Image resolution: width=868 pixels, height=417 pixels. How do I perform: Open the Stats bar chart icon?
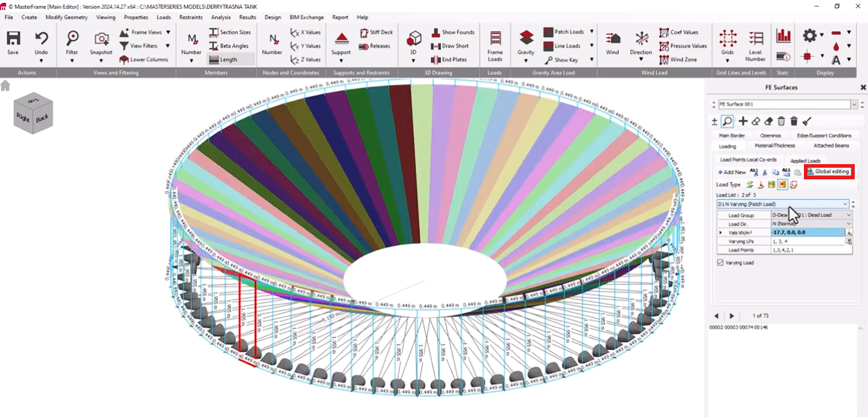point(783,36)
